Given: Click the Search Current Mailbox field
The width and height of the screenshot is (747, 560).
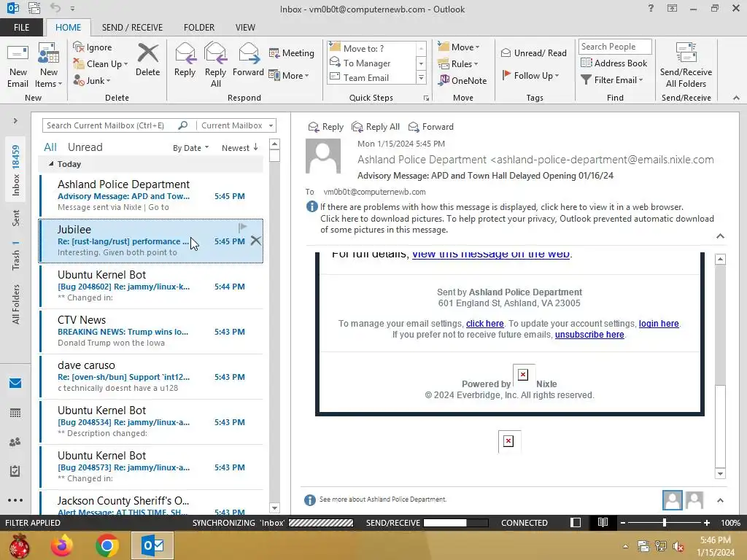Looking at the screenshot, I should (x=111, y=125).
